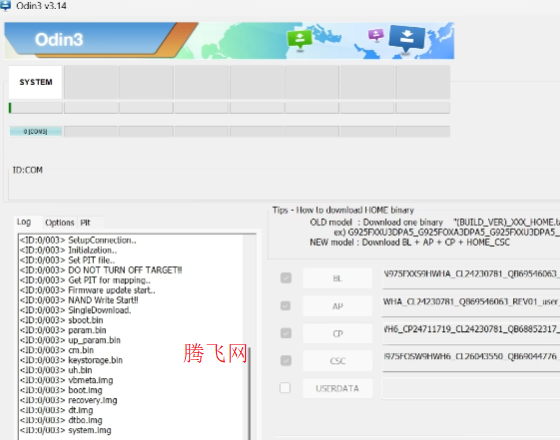The image size is (560, 440).
Task: Click the purple download marker in banner
Action: (376, 35)
